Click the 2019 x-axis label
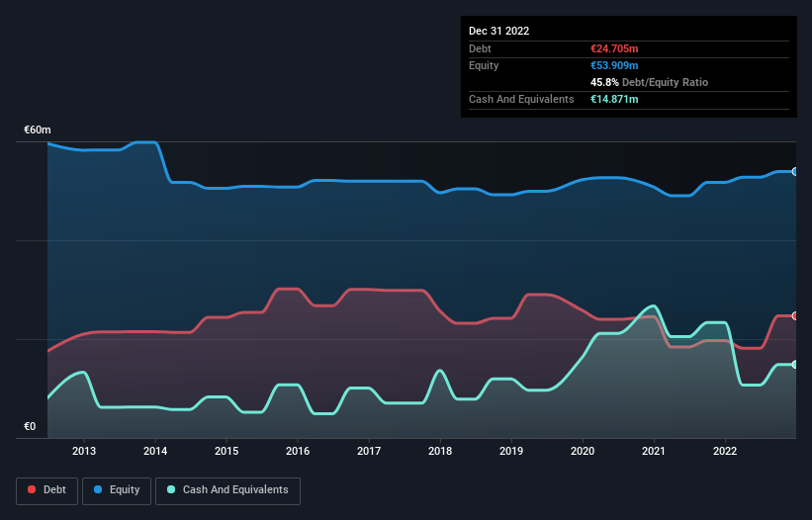The height and width of the screenshot is (520, 812). [511, 451]
